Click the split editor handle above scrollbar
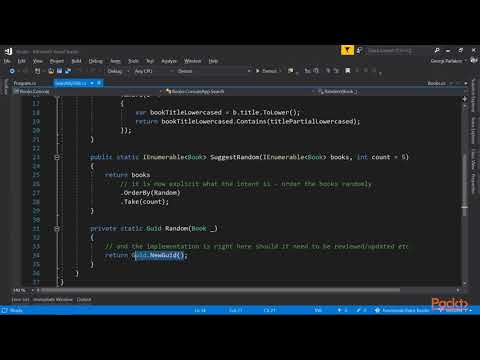Screen dimensions: 480x360 click(465, 99)
